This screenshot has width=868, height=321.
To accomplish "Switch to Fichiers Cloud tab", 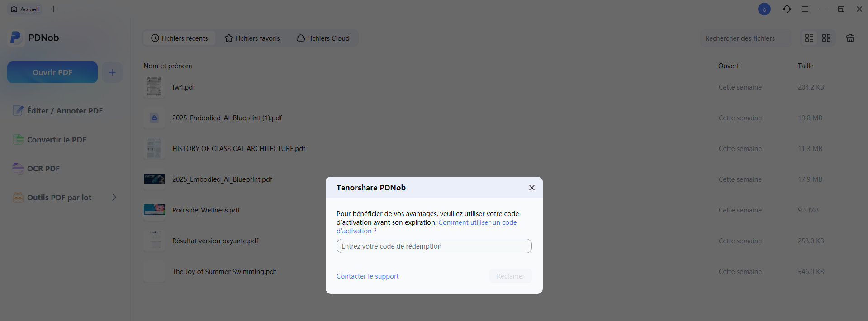I will tap(323, 38).
